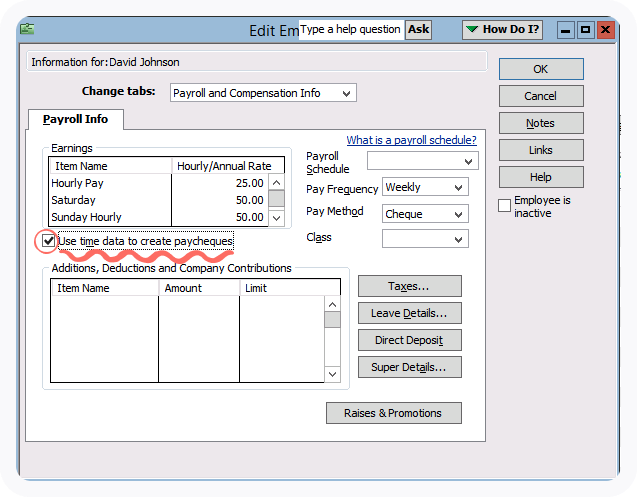Click the Hourly/Annual Rate column header

tap(228, 166)
